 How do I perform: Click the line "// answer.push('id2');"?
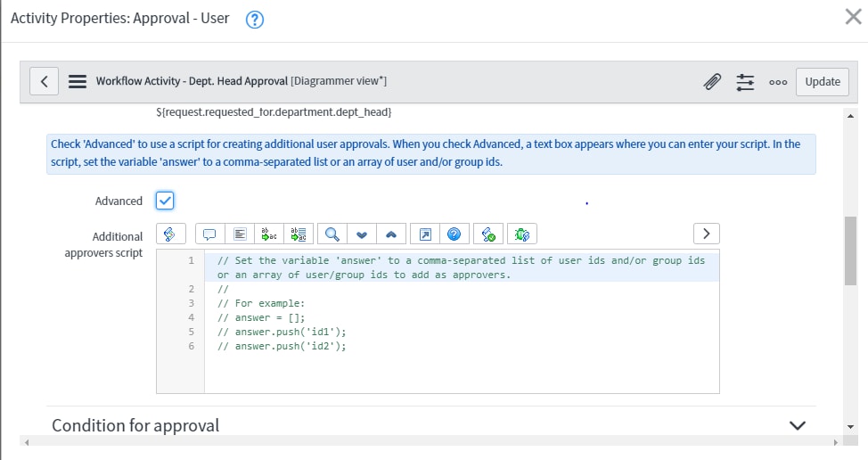pos(282,347)
